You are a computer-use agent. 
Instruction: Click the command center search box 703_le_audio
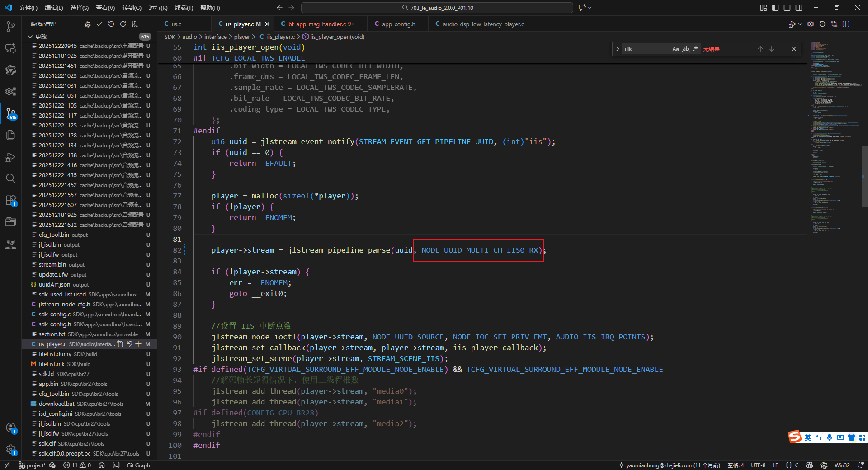[437, 8]
